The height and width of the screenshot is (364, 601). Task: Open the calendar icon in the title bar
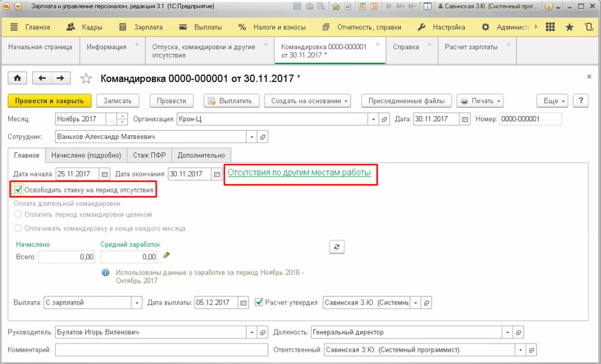[374, 7]
